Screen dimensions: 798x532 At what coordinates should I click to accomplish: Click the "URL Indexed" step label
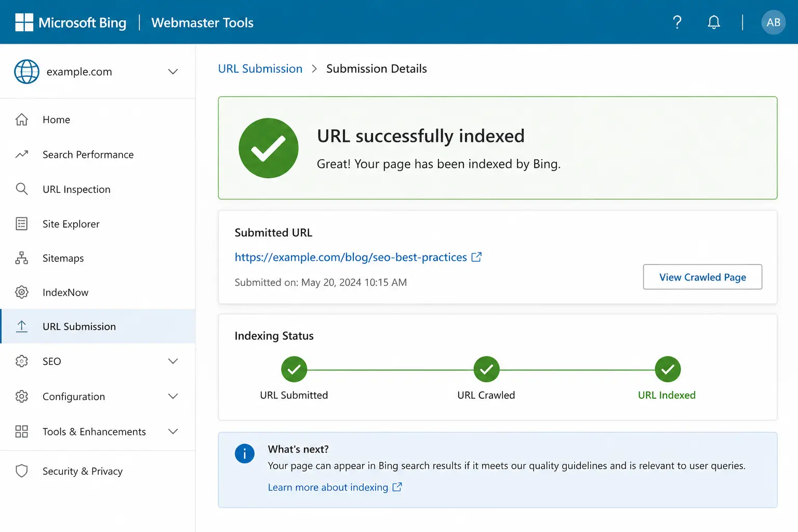coord(667,395)
